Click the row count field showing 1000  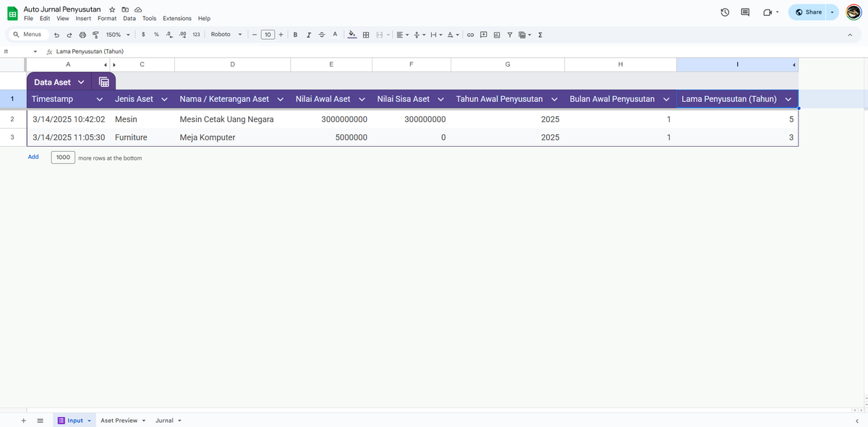(63, 158)
